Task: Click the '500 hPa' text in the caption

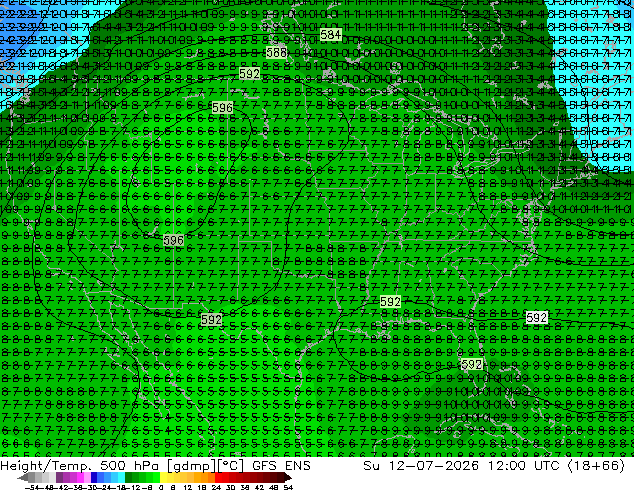Action: coord(131,466)
